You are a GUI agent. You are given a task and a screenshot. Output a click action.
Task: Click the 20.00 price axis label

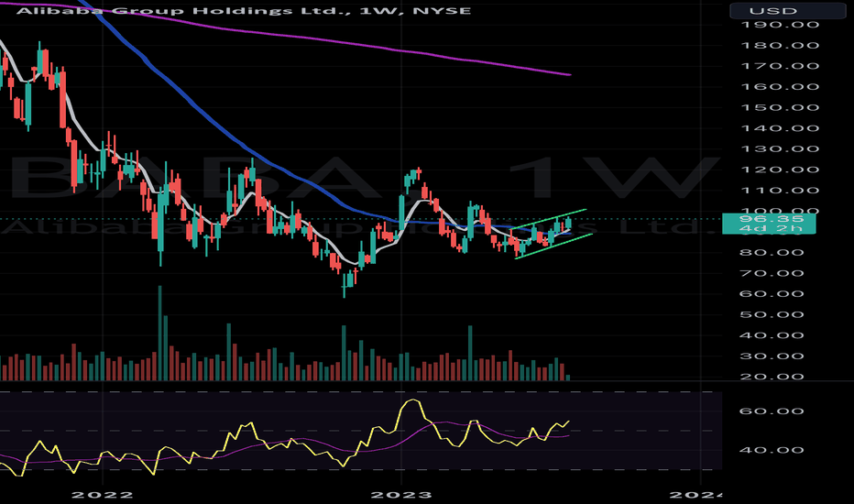click(772, 377)
